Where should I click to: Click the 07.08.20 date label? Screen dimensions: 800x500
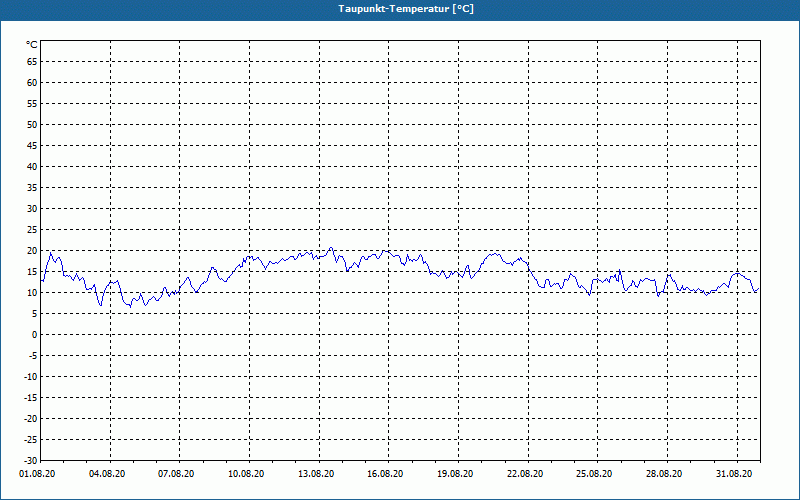176,474
